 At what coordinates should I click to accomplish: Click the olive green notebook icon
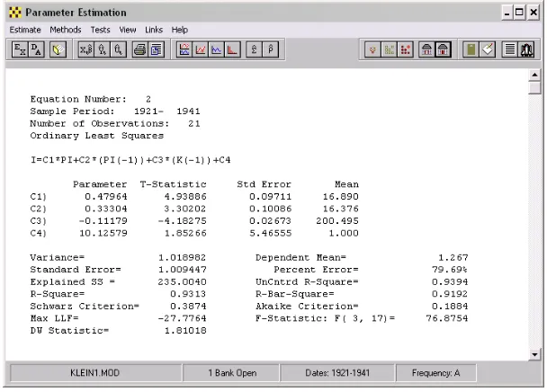click(471, 49)
